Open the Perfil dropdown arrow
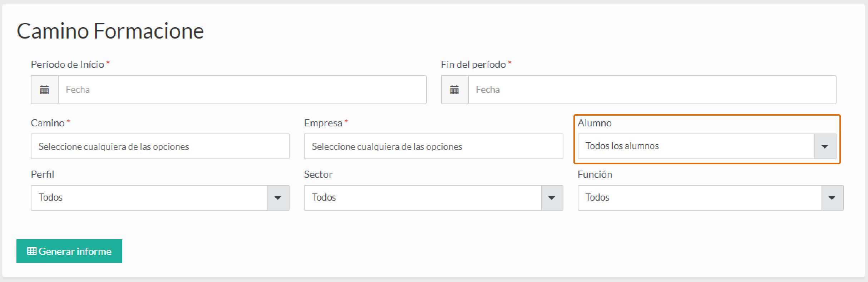 tap(278, 198)
